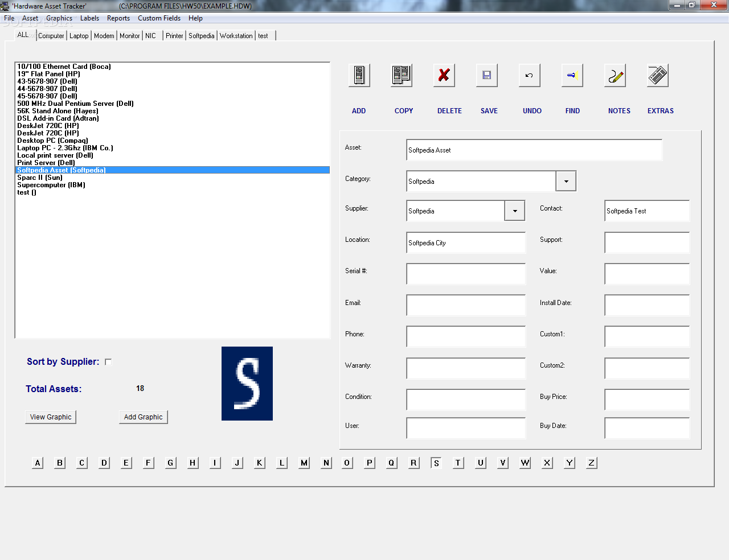Select 'Desktop PC (Compaq)' list row
The height and width of the screenshot is (560, 729).
[172, 141]
